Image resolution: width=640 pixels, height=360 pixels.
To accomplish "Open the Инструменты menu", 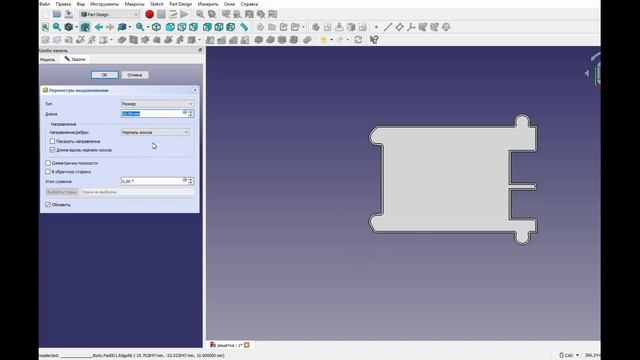I will tap(104, 4).
